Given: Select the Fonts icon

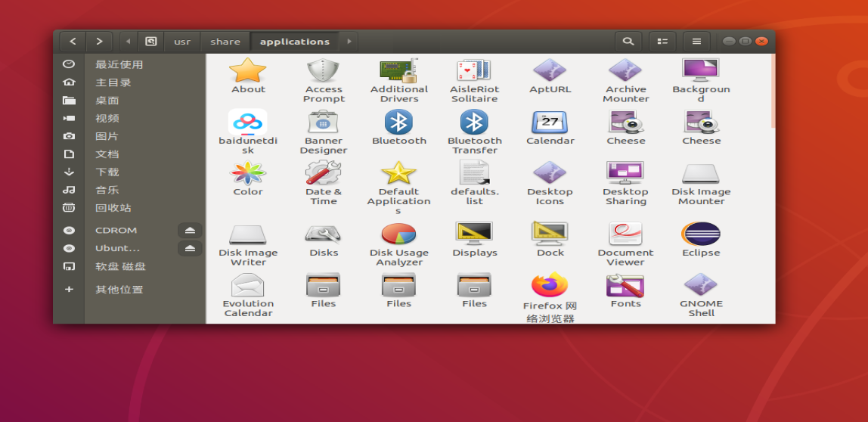Looking at the screenshot, I should point(625,285).
